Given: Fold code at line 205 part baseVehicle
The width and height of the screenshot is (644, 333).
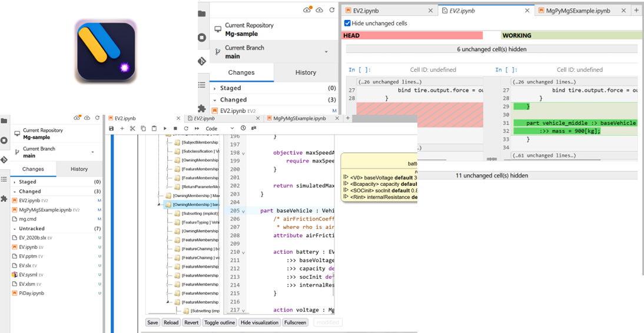Looking at the screenshot, I should (244, 211).
